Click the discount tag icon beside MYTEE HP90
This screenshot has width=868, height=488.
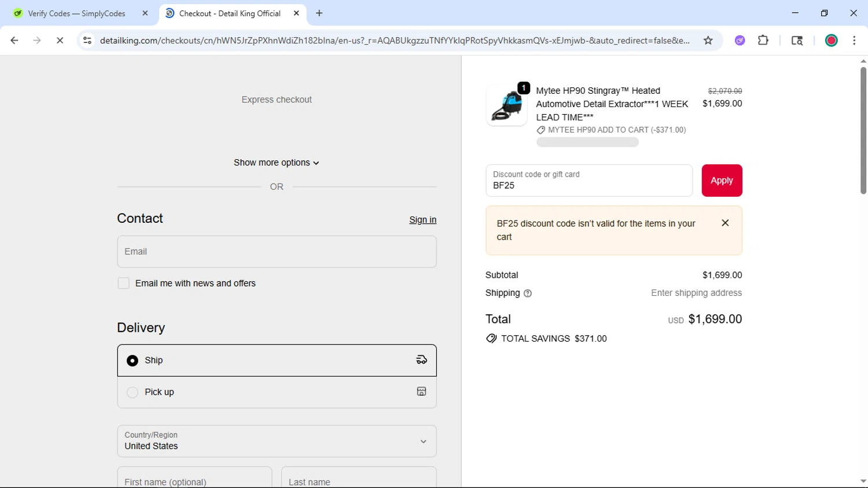[540, 130]
